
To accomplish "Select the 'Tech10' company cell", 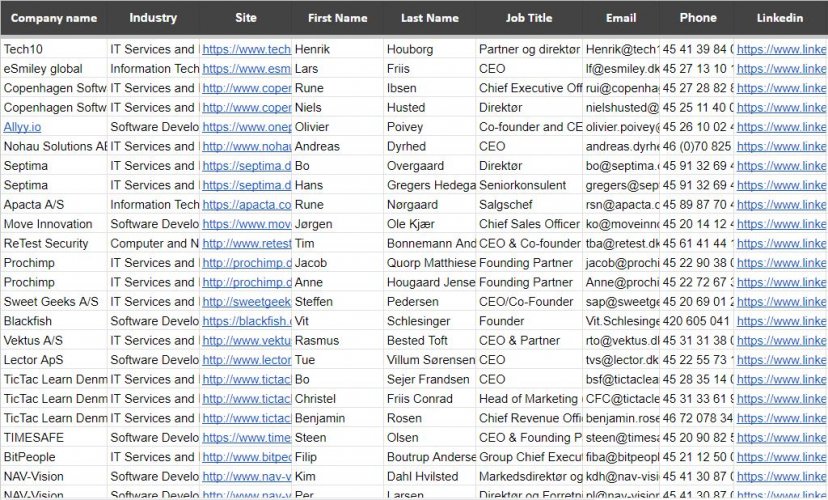I will pyautogui.click(x=54, y=50).
